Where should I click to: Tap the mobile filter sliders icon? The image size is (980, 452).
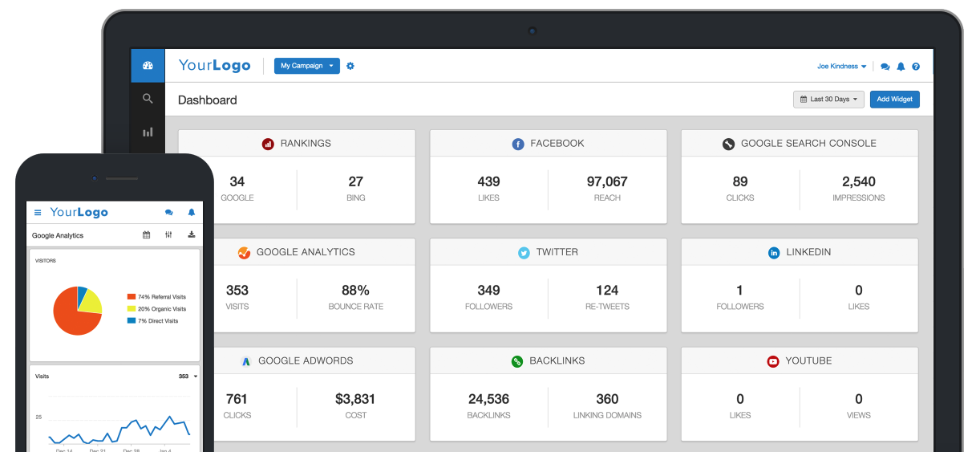pyautogui.click(x=168, y=235)
